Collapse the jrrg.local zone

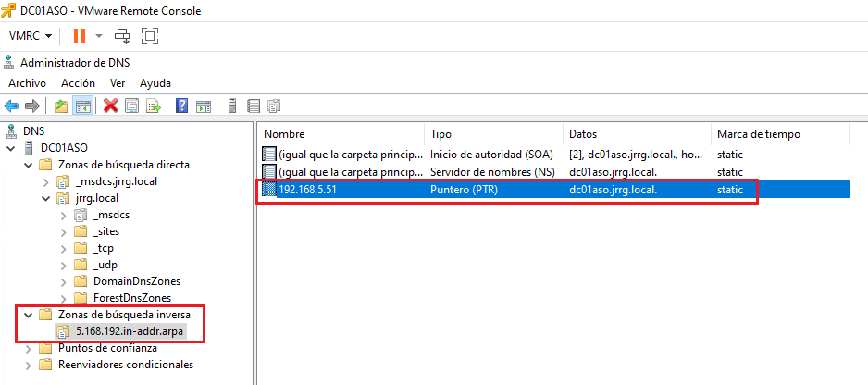46,198
